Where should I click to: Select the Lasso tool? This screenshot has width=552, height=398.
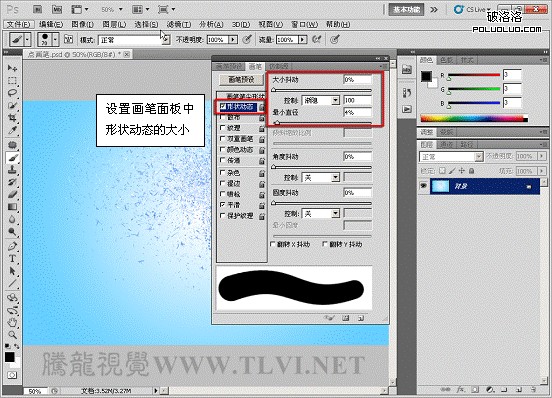[x=12, y=93]
